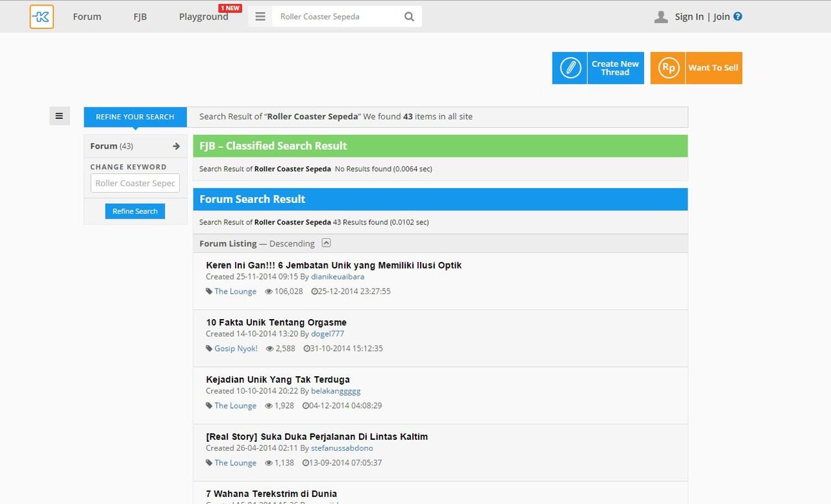
Task: Click the clock icon beside 04-12-2014 04:08:29
Action: pos(306,405)
